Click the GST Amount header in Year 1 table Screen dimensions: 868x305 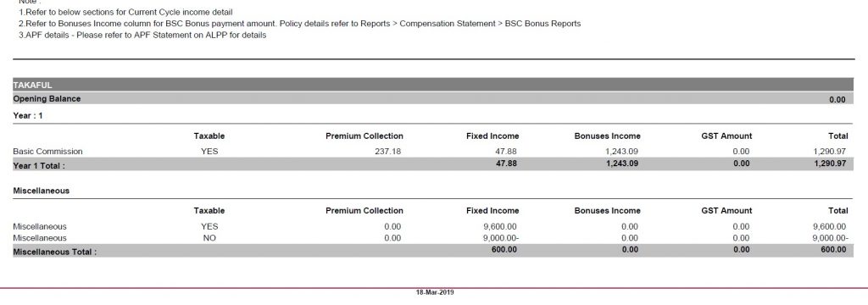click(x=726, y=136)
